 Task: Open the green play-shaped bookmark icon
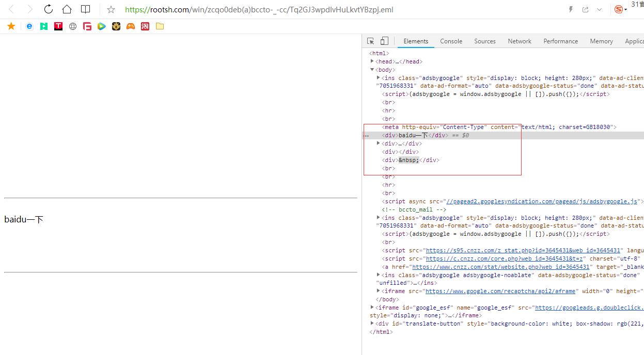(x=44, y=26)
